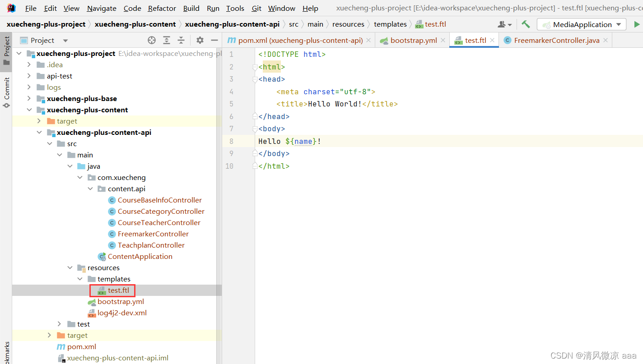The height and width of the screenshot is (364, 643).
Task: Open the Build menu
Action: (191, 8)
